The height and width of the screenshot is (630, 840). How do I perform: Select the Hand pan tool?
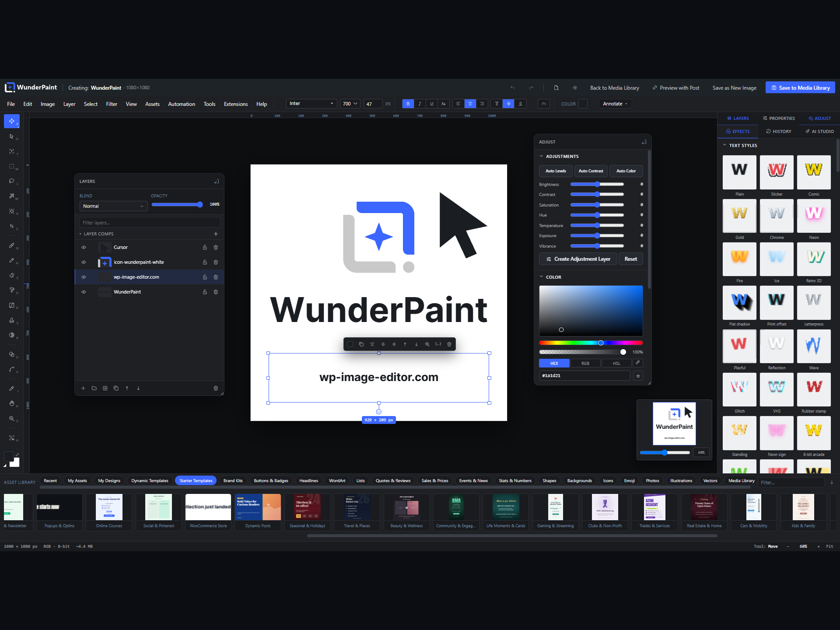coord(12,403)
